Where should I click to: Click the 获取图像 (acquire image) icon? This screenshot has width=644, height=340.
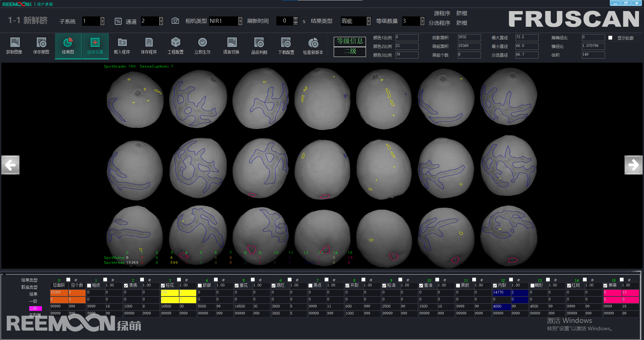pos(14,43)
